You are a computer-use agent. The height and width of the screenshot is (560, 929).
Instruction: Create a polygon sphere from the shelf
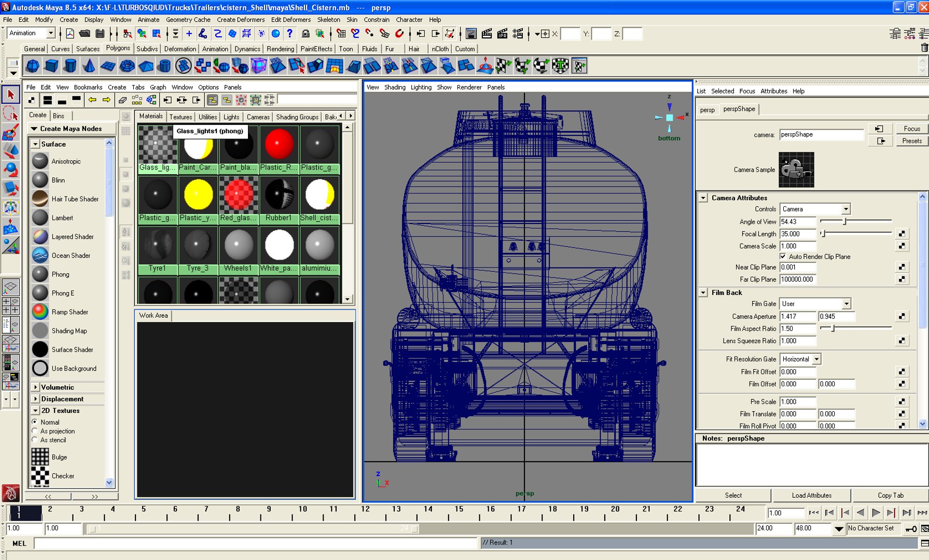point(33,66)
